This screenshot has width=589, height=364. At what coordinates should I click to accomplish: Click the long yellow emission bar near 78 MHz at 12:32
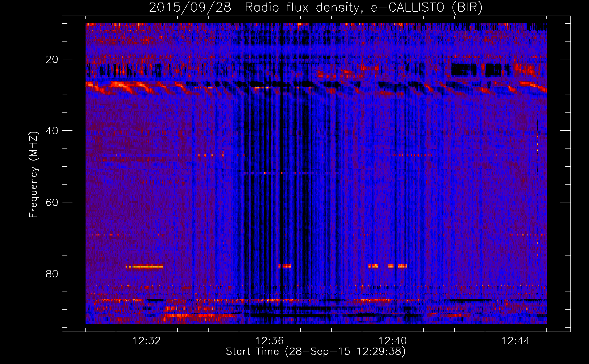[144, 267]
